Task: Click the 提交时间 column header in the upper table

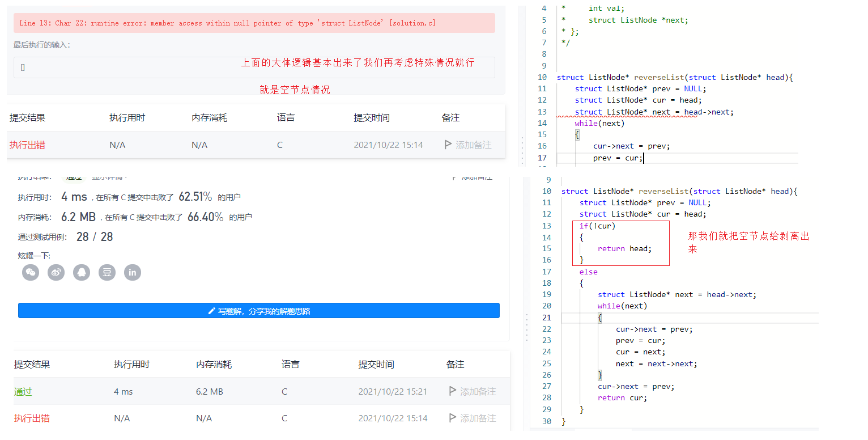Action: point(372,117)
